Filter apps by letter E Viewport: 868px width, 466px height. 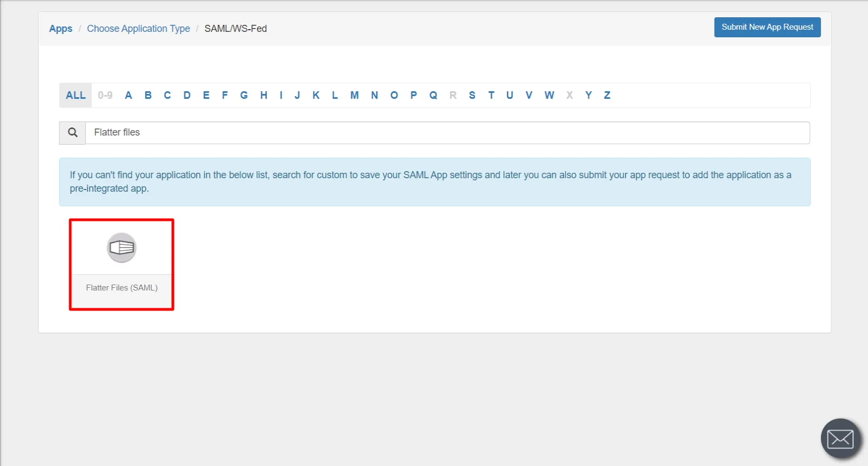206,95
